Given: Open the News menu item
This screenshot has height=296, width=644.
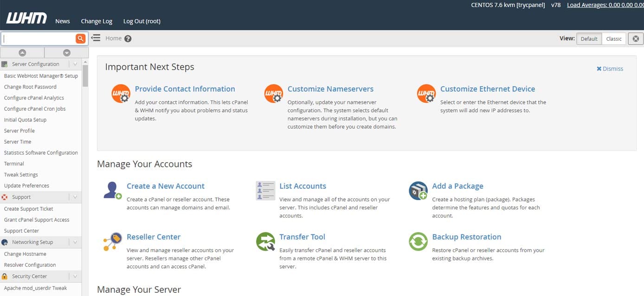Looking at the screenshot, I should [63, 21].
